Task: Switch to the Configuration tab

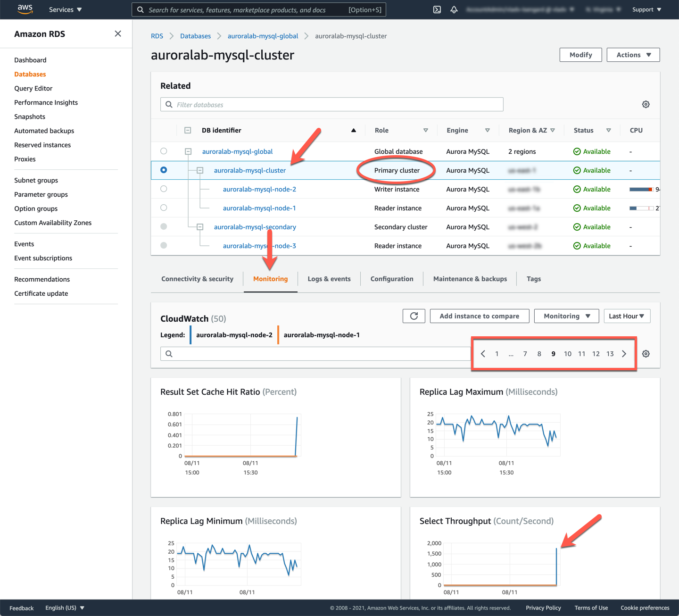Action: click(x=391, y=279)
